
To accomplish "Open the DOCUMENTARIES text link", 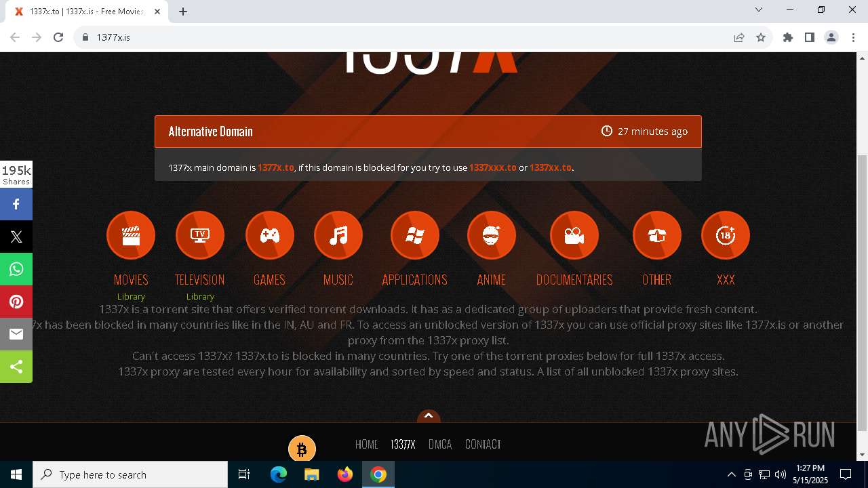I will [x=574, y=280].
